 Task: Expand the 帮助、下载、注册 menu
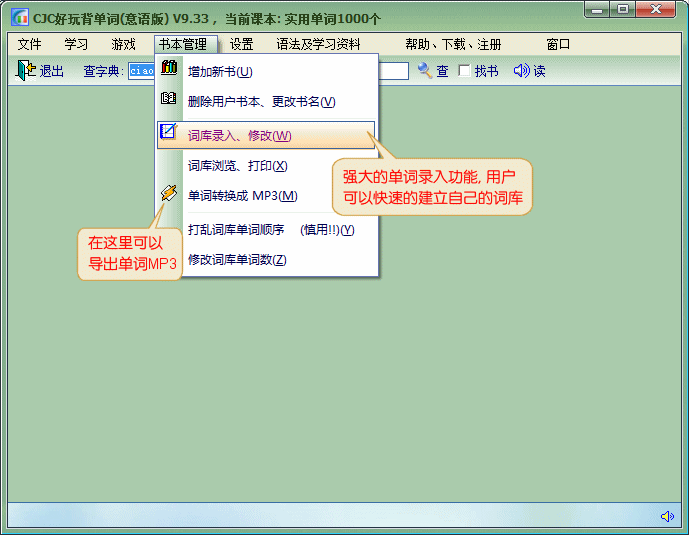[453, 44]
